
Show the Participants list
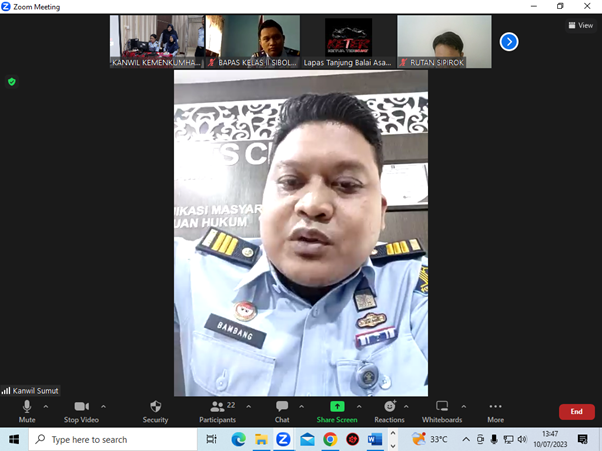[216, 411]
